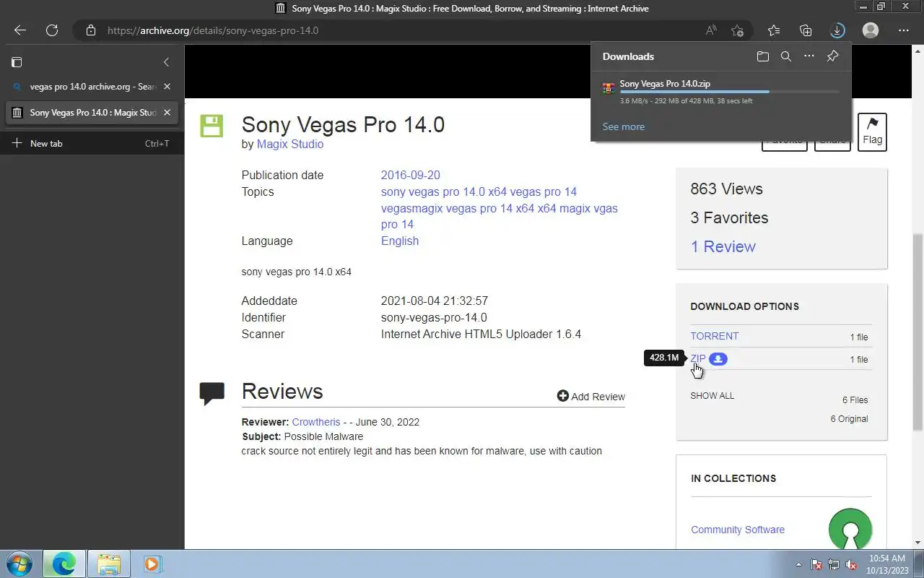
Task: Search downloads with magnifier icon
Action: 786,56
